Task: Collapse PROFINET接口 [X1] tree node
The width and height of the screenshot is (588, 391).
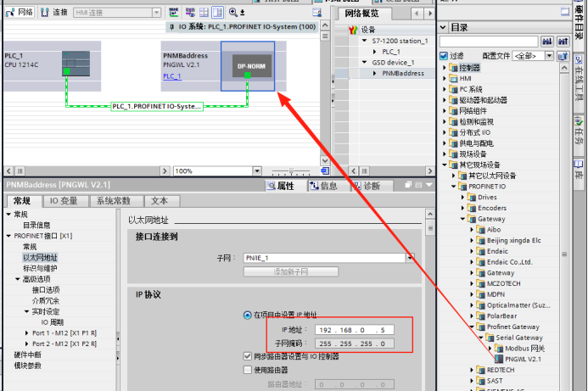Action: tap(8, 236)
